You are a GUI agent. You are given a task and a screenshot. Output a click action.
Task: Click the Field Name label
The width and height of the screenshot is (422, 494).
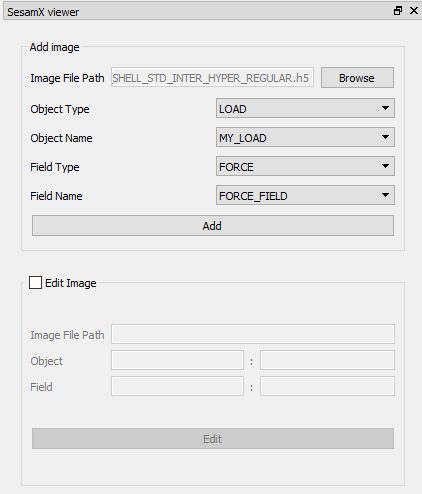pyautogui.click(x=56, y=196)
